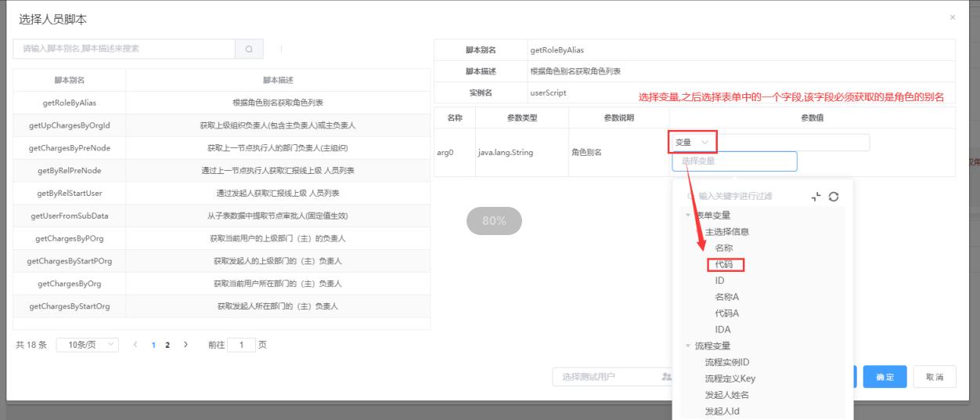Screen dimensions: 980x420
Task: Select the IDA variable
Action: 723,330
